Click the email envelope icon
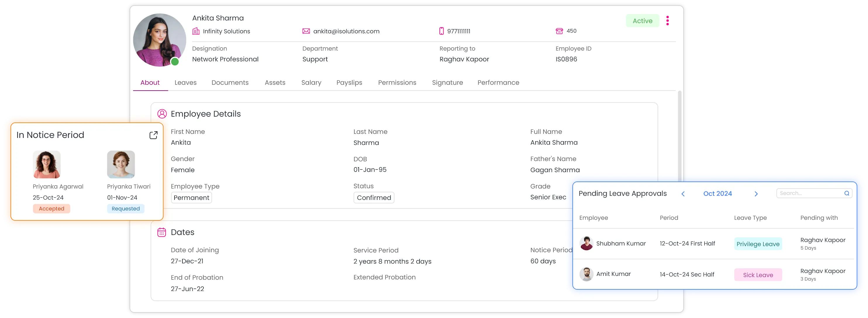This screenshot has width=868, height=318. coord(306,31)
